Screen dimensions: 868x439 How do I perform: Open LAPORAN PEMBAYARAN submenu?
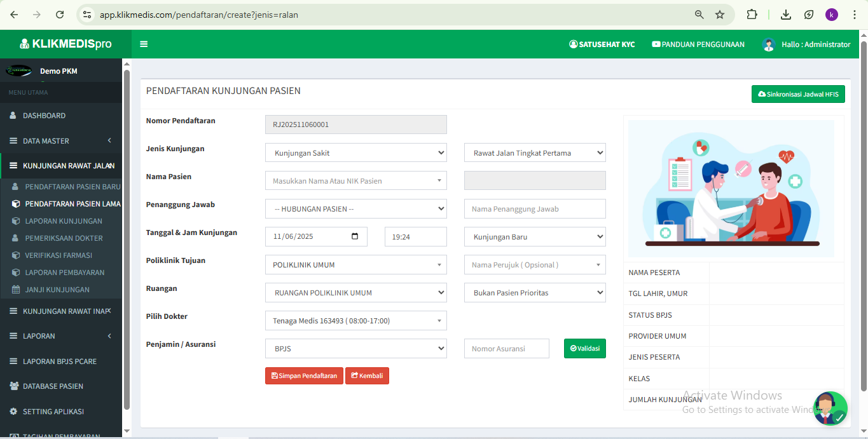[x=64, y=273]
